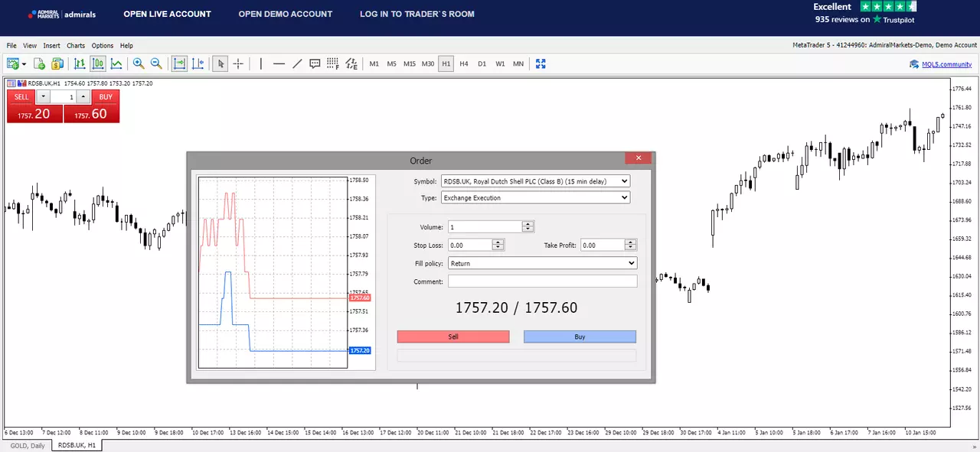Choose the horizontal line tool
980x452 pixels.
[x=279, y=64]
